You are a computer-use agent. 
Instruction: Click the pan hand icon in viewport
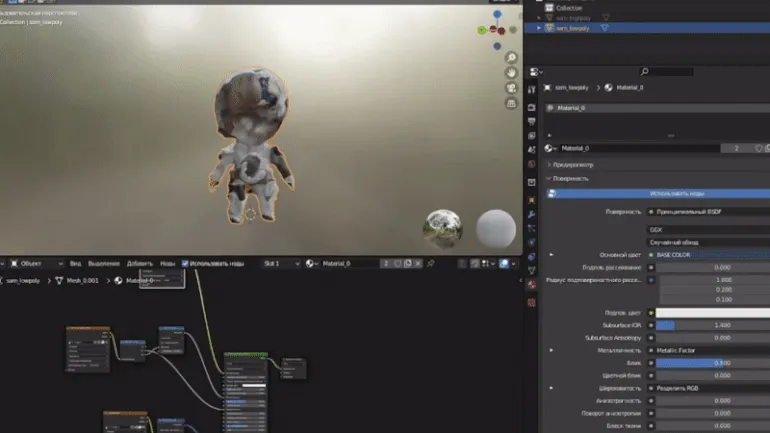tap(512, 73)
